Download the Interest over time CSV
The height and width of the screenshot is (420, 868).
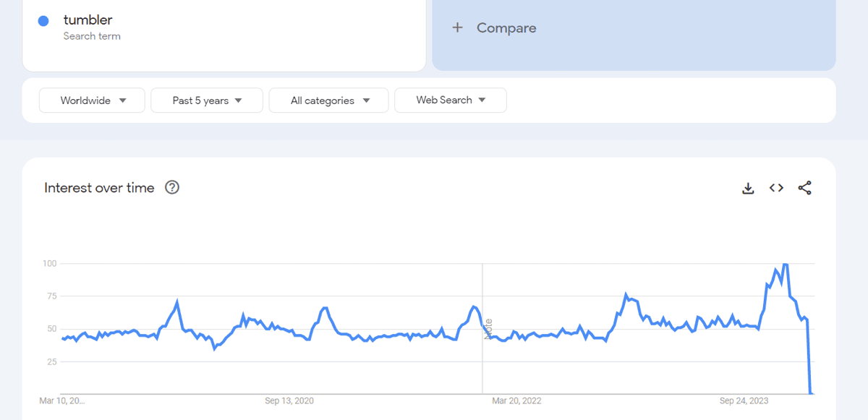(748, 188)
